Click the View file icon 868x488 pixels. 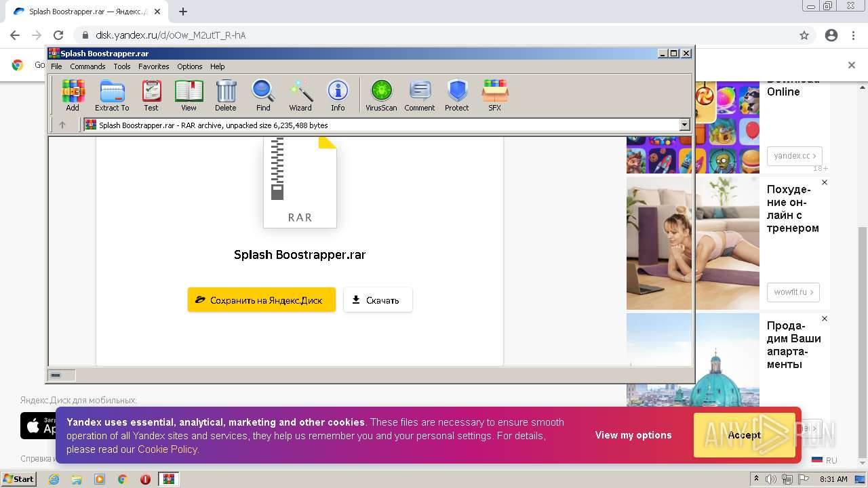point(189,95)
